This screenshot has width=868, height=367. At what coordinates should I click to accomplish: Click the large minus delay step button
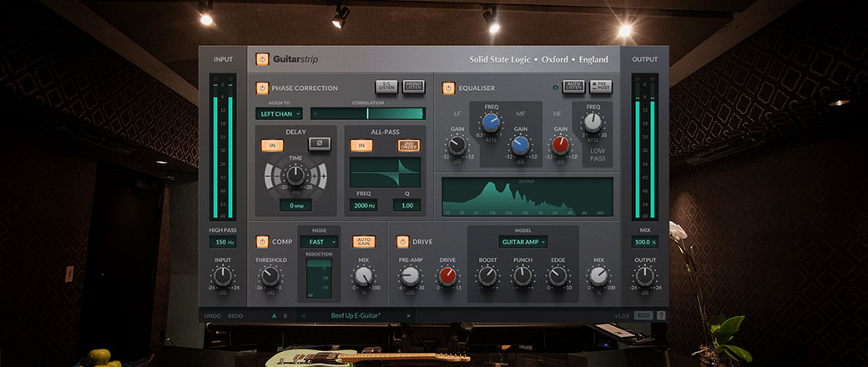click(x=269, y=177)
